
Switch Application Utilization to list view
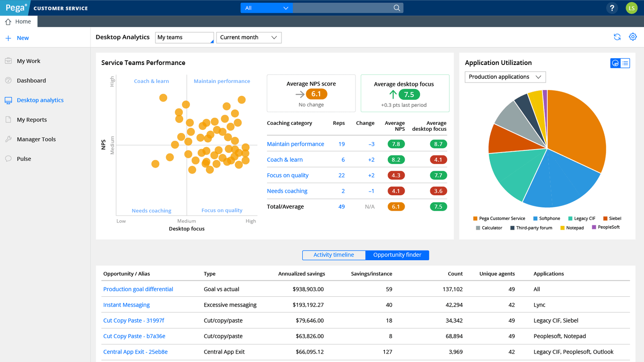(625, 63)
